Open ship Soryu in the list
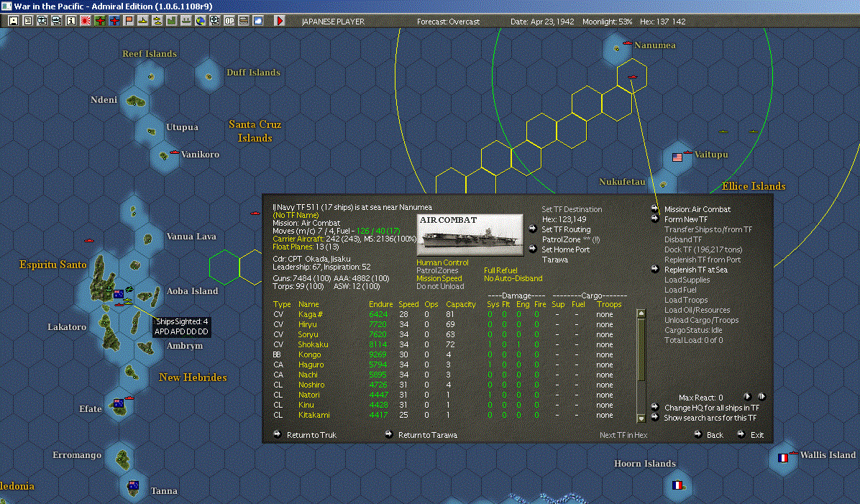The height and width of the screenshot is (504, 860). coord(308,334)
